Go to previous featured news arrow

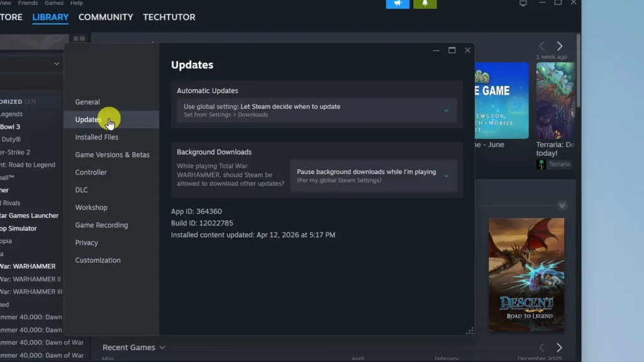coord(541,46)
